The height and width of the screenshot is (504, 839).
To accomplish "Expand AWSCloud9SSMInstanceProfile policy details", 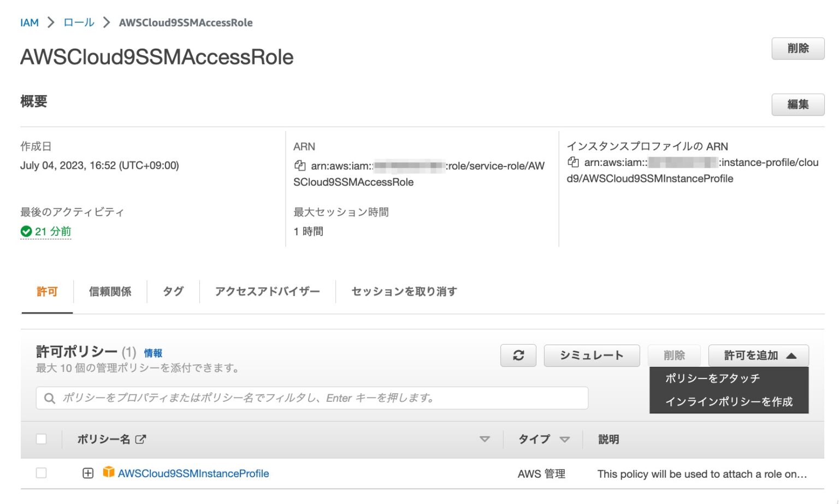I will [x=88, y=473].
